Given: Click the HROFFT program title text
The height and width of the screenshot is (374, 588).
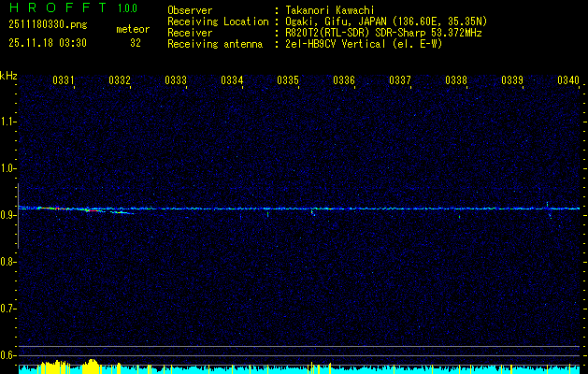Looking at the screenshot, I should (58, 7).
